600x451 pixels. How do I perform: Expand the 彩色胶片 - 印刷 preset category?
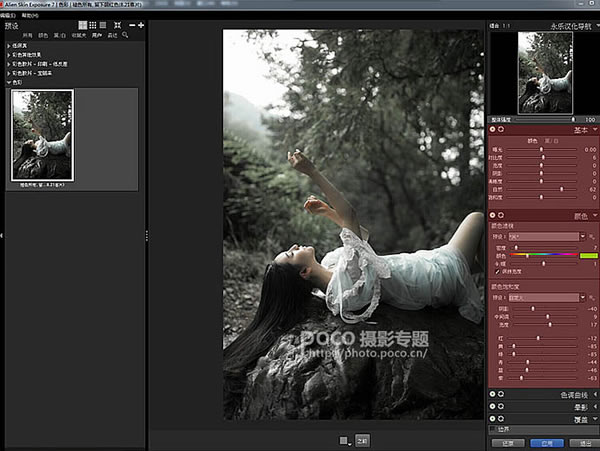click(x=9, y=64)
